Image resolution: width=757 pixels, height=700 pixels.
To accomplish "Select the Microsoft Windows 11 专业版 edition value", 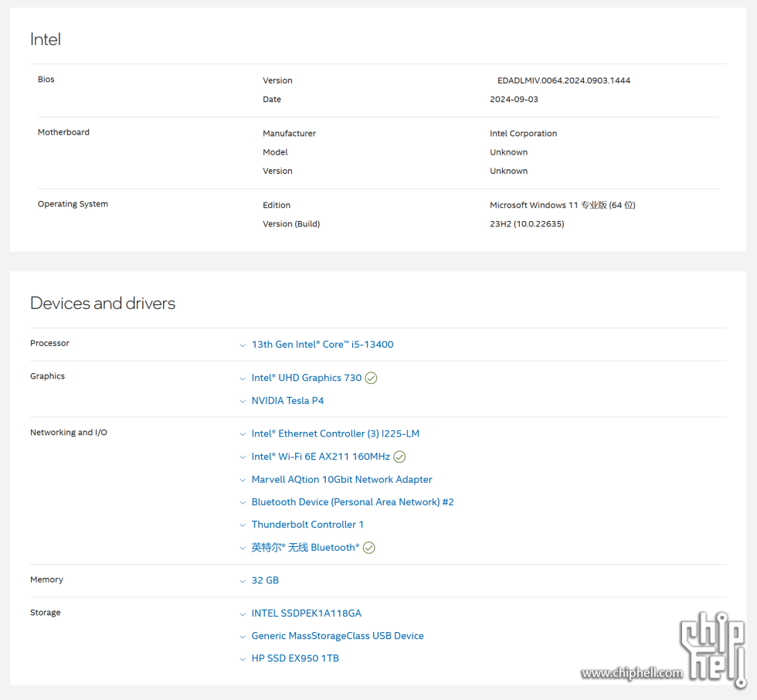I will [x=563, y=206].
